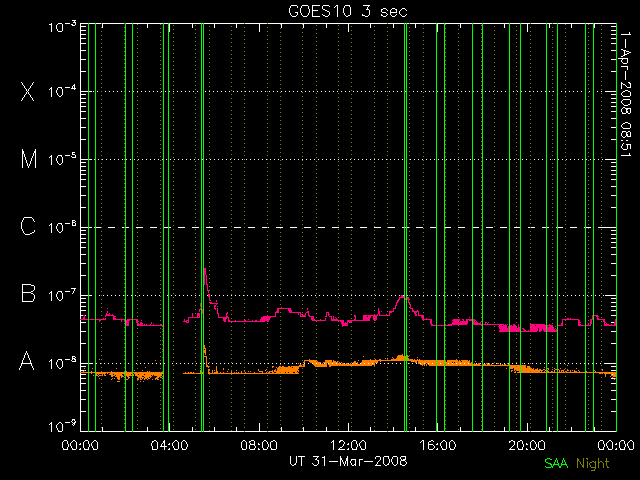Click the 'B' flare class label

28,293
